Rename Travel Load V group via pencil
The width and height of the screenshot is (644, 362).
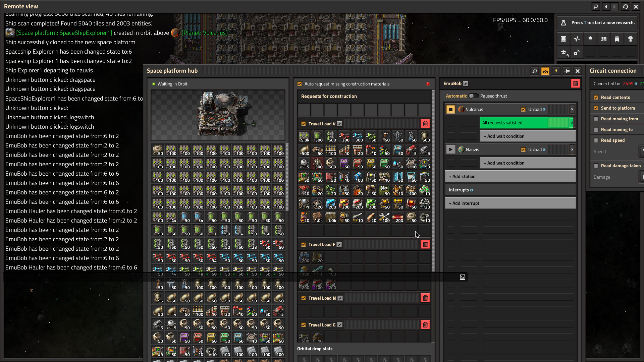(339, 124)
